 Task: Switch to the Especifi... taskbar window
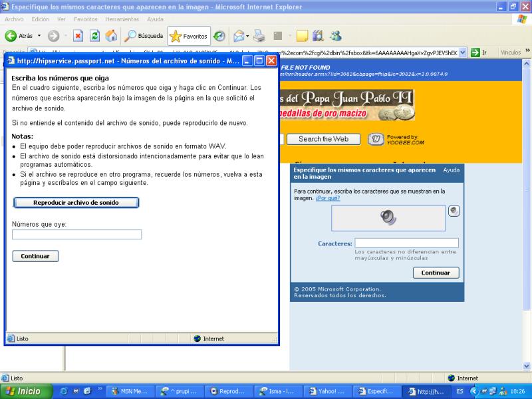(377, 391)
